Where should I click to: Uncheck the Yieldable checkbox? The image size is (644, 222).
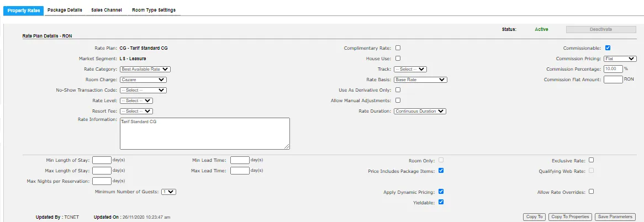441,202
